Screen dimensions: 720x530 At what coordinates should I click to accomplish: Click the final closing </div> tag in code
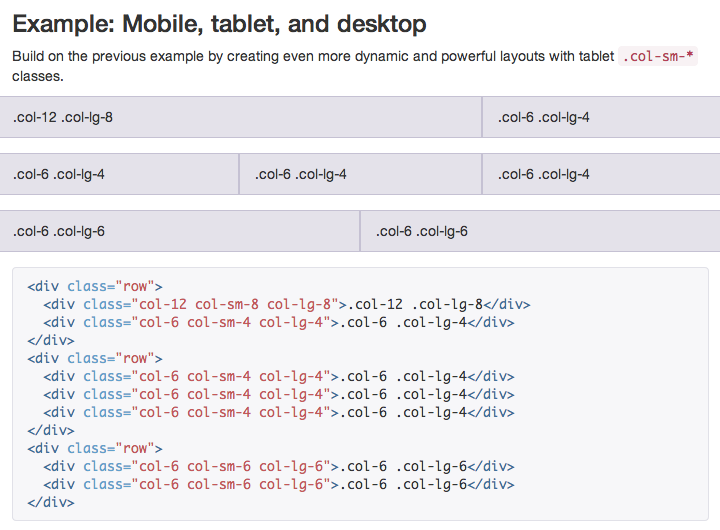pos(51,502)
